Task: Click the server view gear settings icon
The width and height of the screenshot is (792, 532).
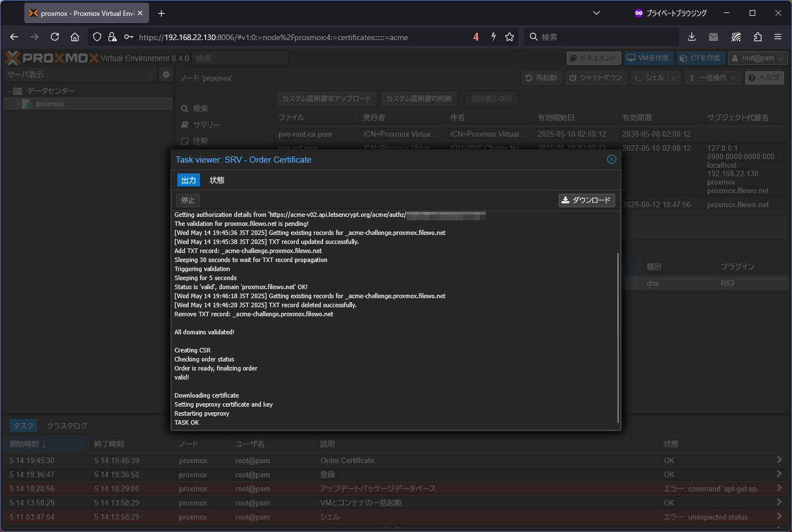Action: tap(166, 75)
